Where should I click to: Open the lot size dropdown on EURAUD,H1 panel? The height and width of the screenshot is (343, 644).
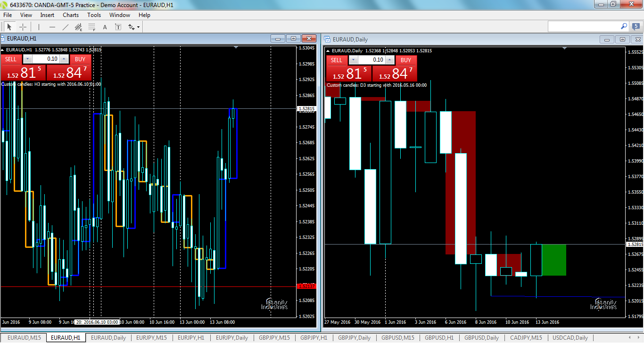pyautogui.click(x=27, y=59)
